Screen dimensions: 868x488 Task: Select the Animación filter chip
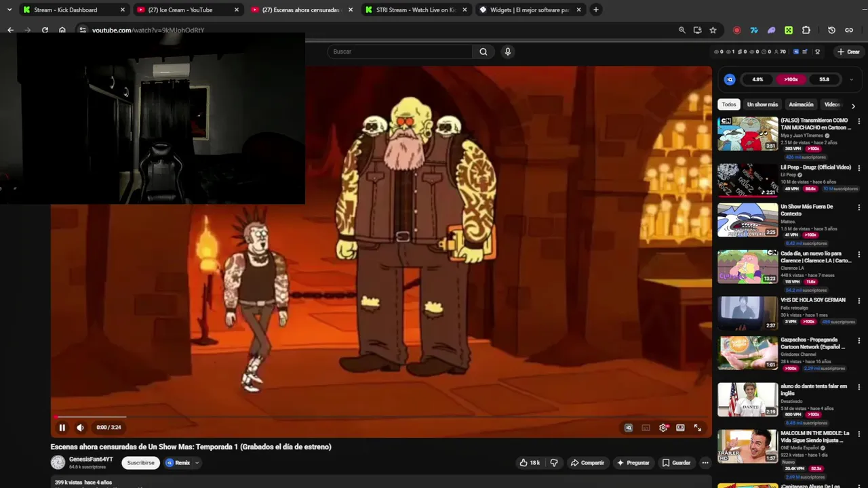(x=801, y=104)
